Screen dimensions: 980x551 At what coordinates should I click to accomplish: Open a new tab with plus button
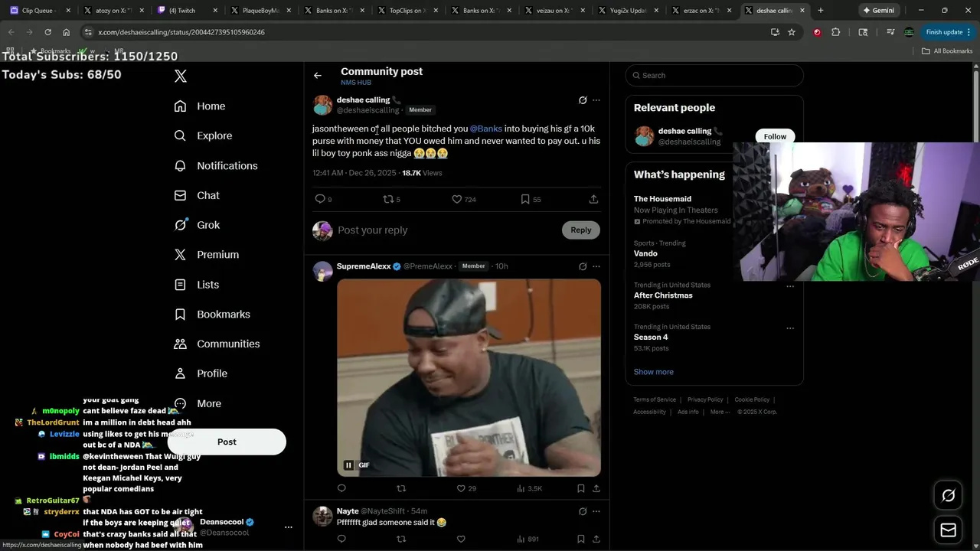[x=820, y=11]
